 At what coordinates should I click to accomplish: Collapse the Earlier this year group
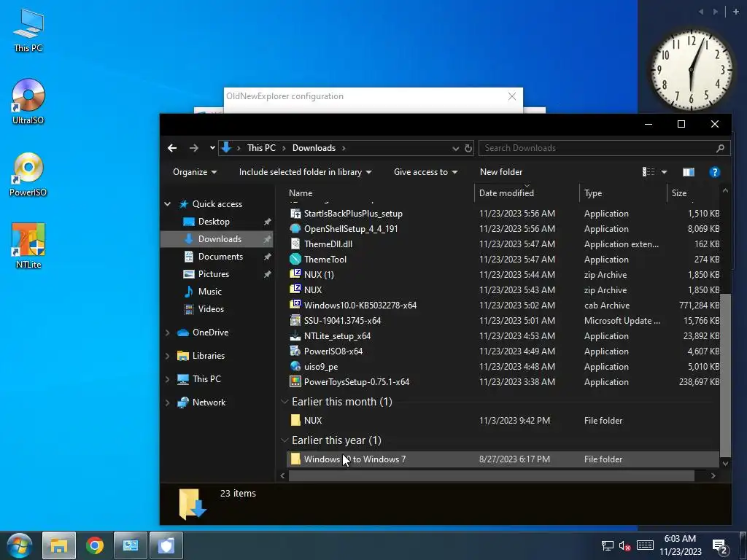point(285,440)
